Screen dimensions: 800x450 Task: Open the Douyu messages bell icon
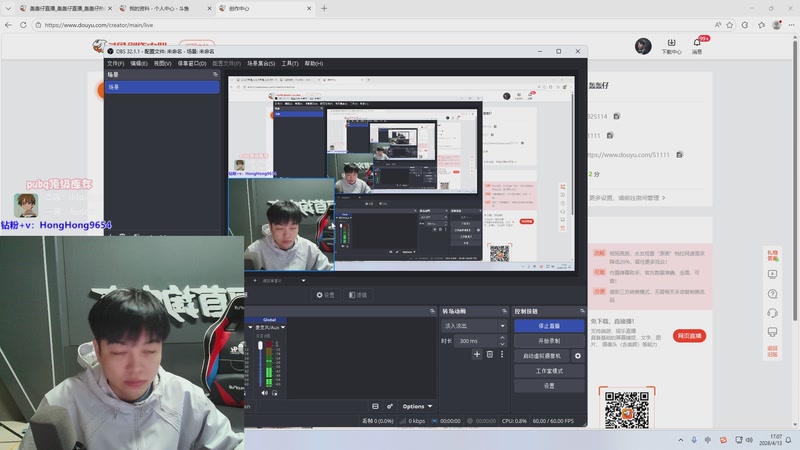[698, 46]
